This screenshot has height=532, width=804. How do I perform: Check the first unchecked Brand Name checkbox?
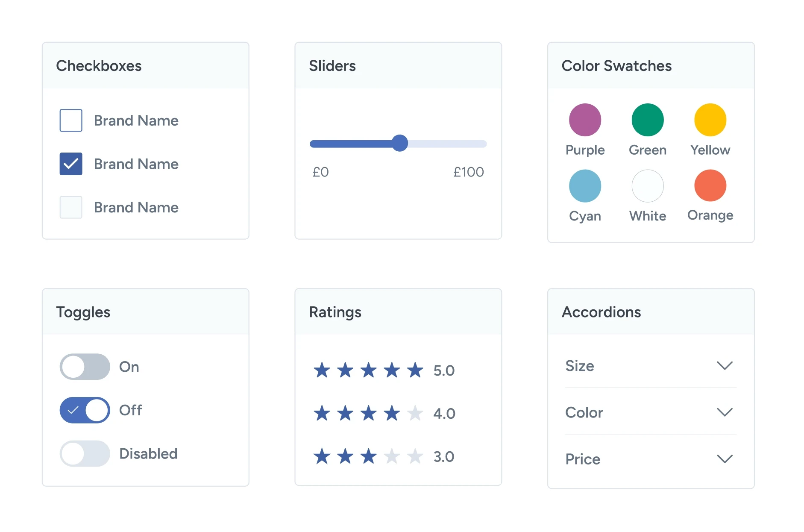pyautogui.click(x=71, y=121)
